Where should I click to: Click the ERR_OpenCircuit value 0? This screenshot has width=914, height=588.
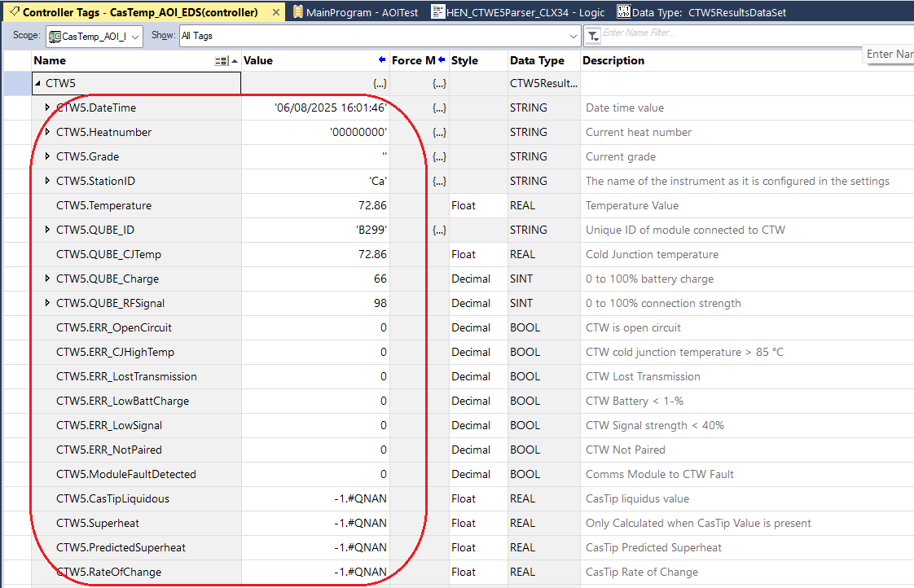(x=384, y=328)
